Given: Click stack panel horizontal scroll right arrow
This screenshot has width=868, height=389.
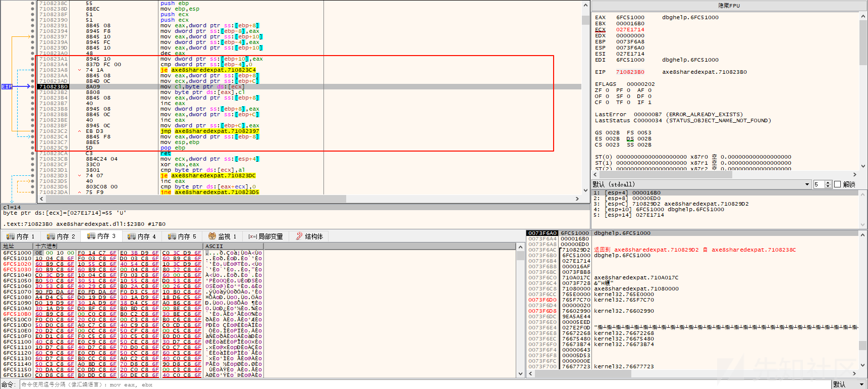Looking at the screenshot, I should [x=855, y=374].
